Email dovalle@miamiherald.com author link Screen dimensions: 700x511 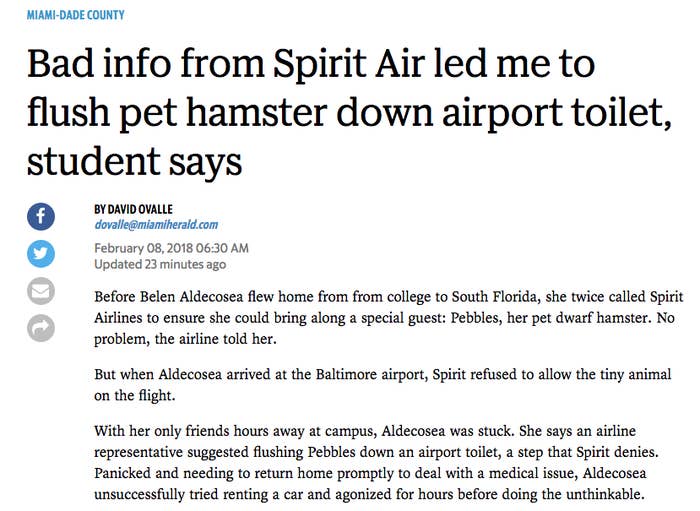156,224
